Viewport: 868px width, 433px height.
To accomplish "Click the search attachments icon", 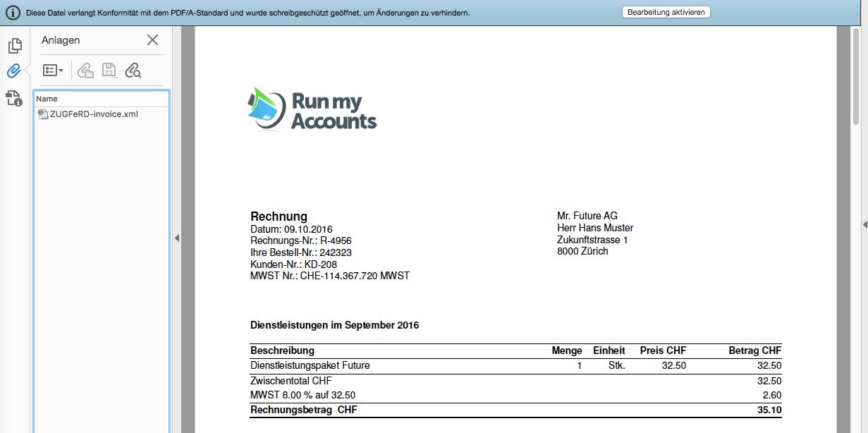I will 133,71.
